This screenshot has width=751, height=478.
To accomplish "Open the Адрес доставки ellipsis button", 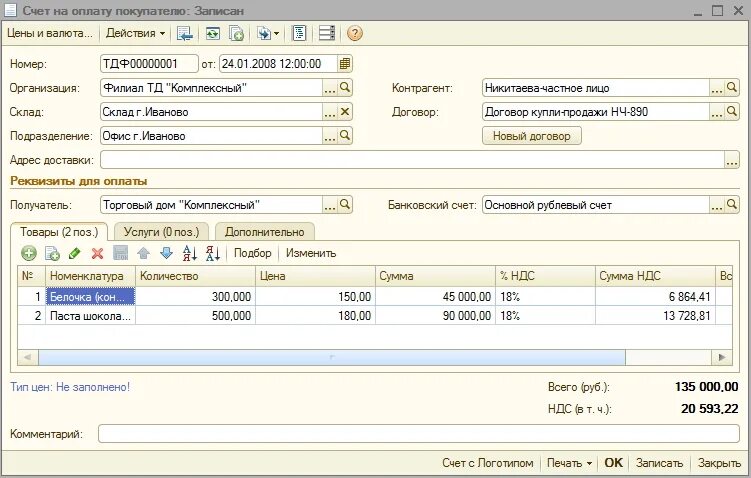I will click(x=732, y=160).
